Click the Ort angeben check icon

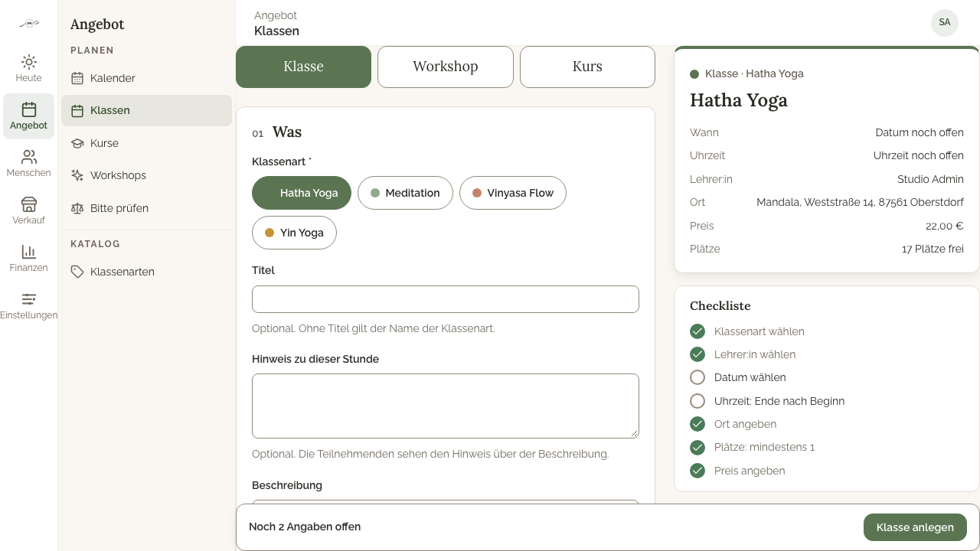coord(697,424)
